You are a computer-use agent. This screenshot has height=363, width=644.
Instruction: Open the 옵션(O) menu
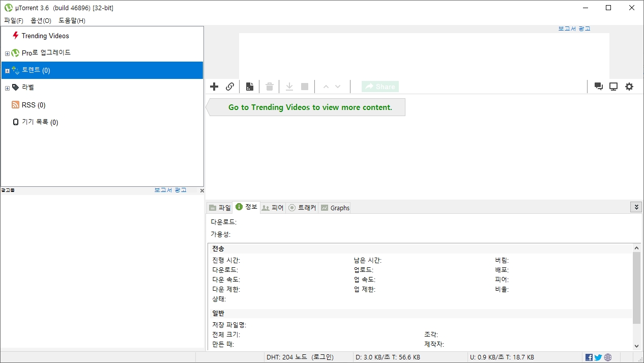point(41,20)
